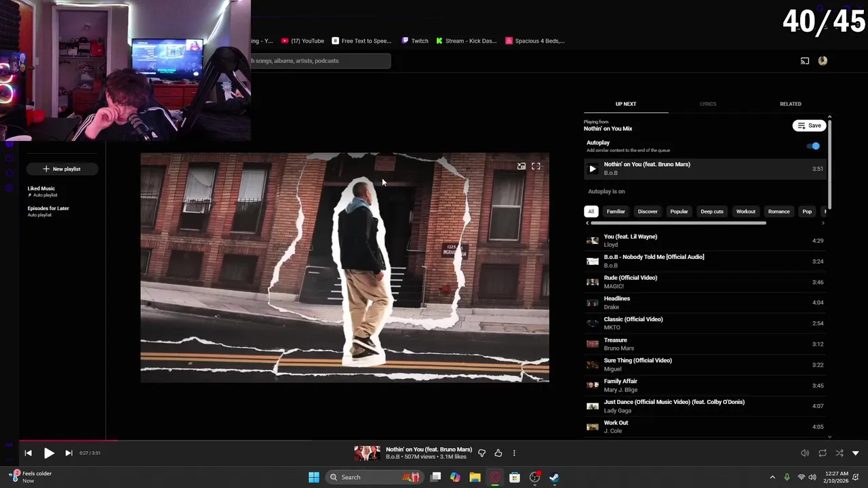Skip to the next track

coord(68,453)
